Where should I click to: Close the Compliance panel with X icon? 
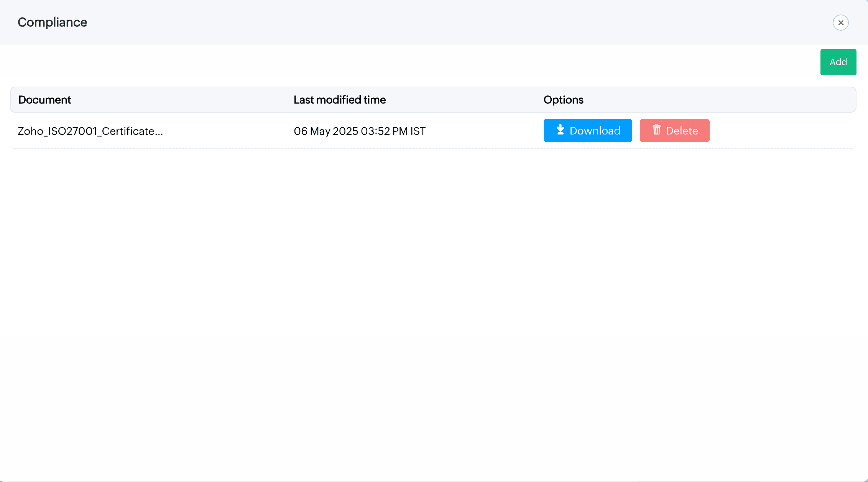click(840, 23)
